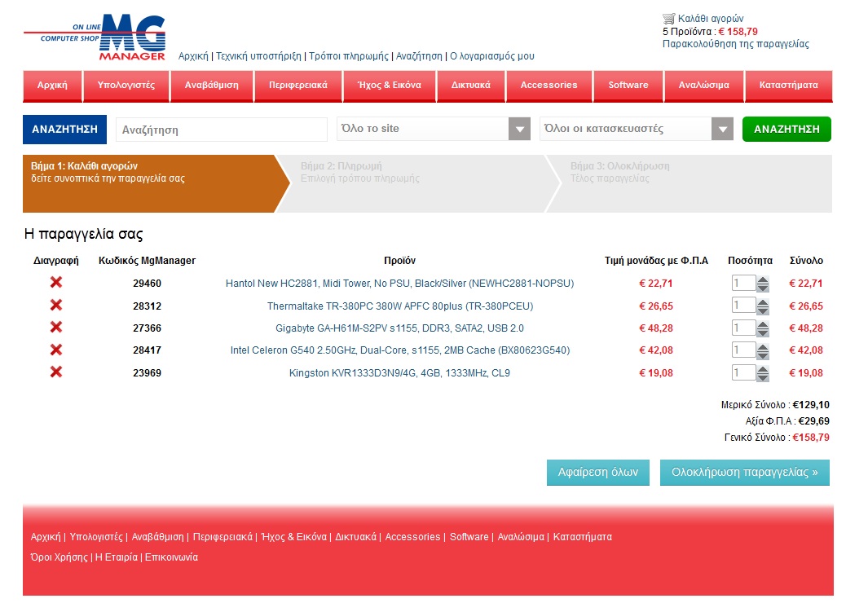Click product code 29460
Viewport: 868px width, 603px height.
tap(147, 284)
